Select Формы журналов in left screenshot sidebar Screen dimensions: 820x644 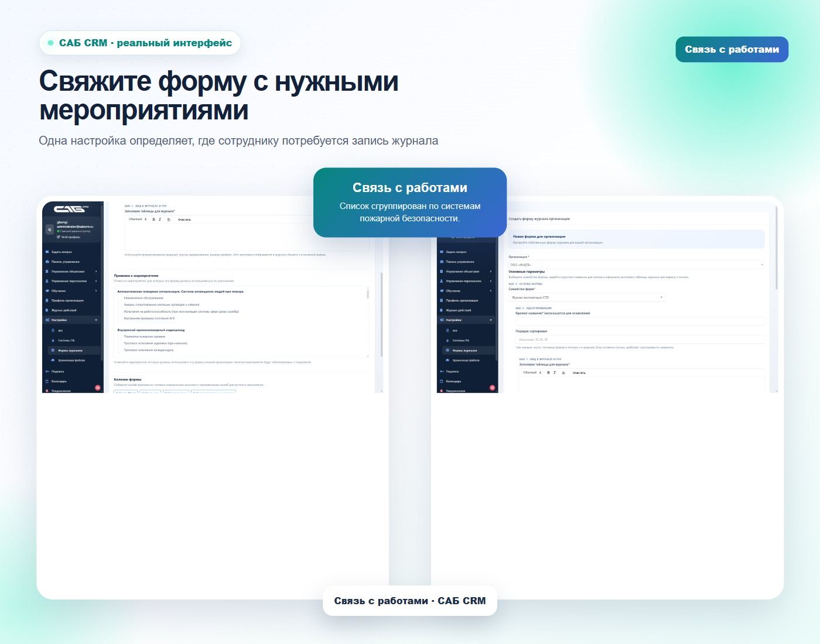[x=75, y=350]
